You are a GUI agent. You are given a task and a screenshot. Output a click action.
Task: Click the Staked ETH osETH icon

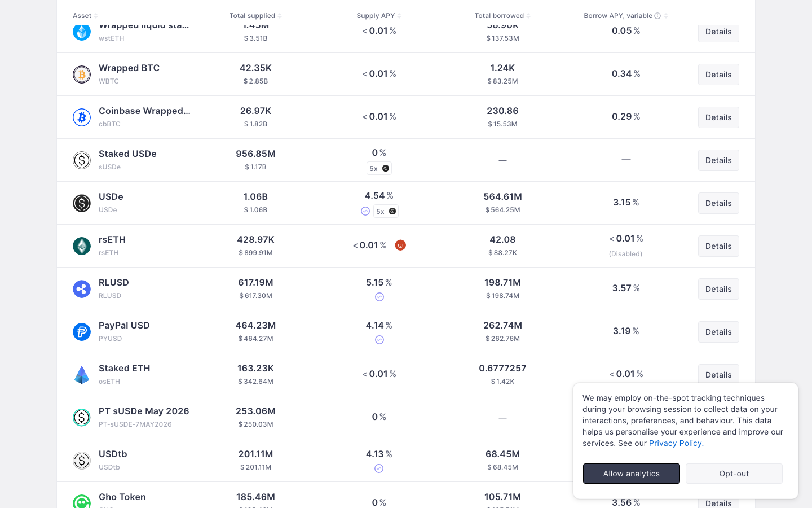click(x=82, y=374)
